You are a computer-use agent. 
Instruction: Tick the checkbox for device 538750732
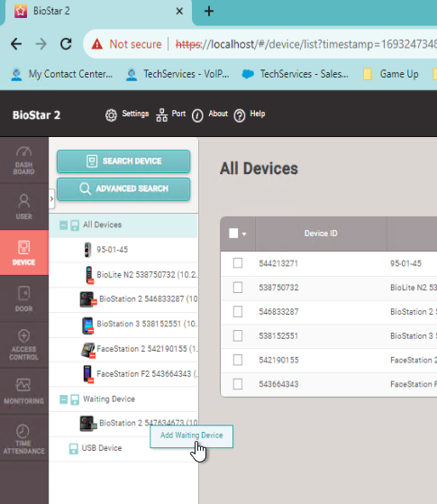pyautogui.click(x=238, y=288)
